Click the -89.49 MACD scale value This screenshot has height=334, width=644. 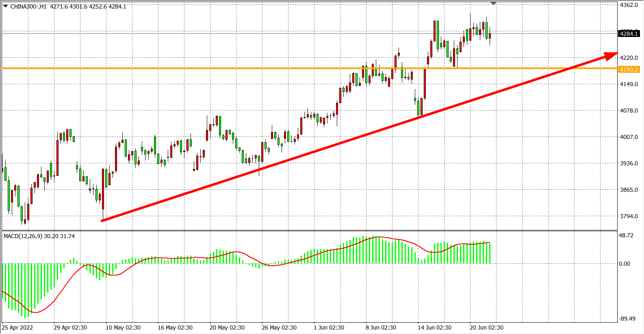coord(627,319)
